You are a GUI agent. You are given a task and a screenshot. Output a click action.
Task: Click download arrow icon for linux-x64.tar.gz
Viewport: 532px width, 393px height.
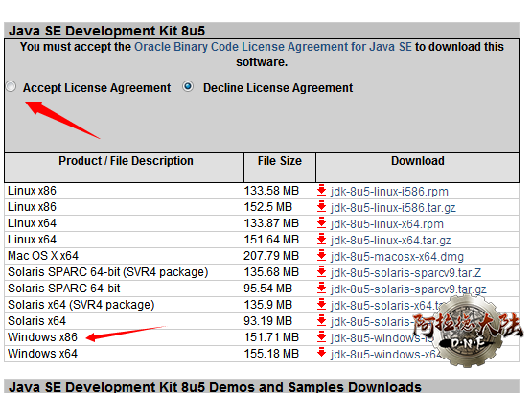coord(321,240)
